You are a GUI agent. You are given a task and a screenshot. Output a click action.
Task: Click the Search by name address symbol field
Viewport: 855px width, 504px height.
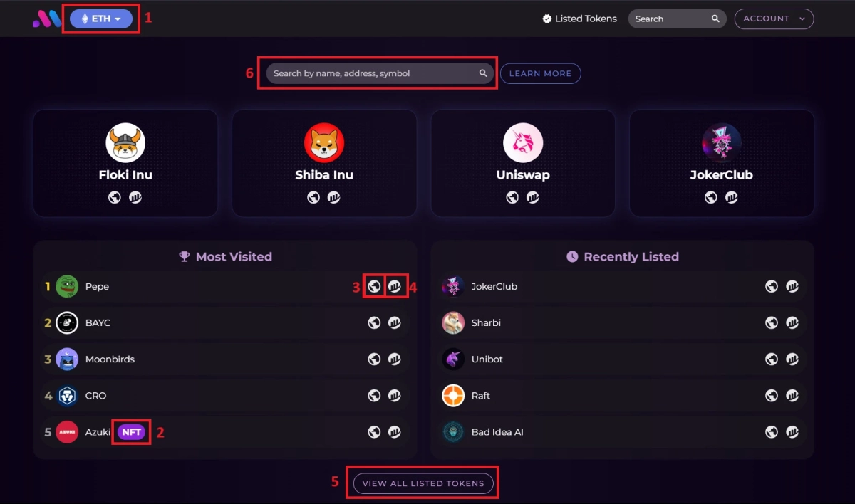pyautogui.click(x=363, y=73)
